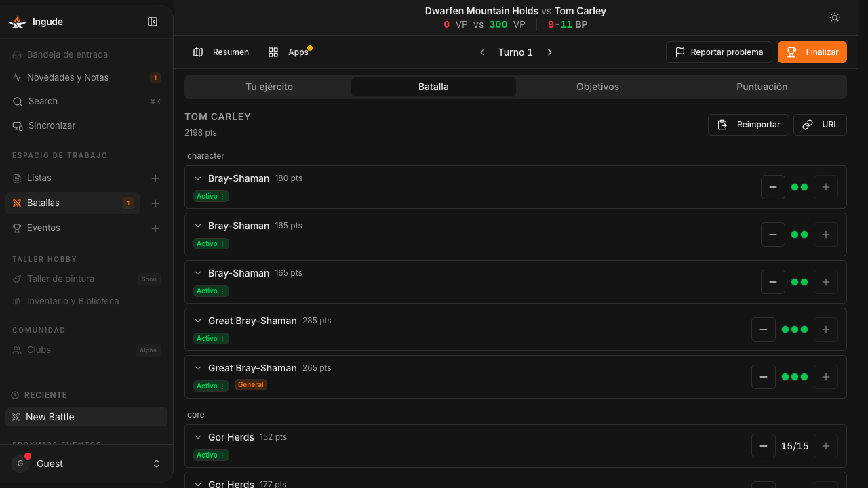Click the Reportar problema button
This screenshot has width=868, height=488.
tap(719, 52)
